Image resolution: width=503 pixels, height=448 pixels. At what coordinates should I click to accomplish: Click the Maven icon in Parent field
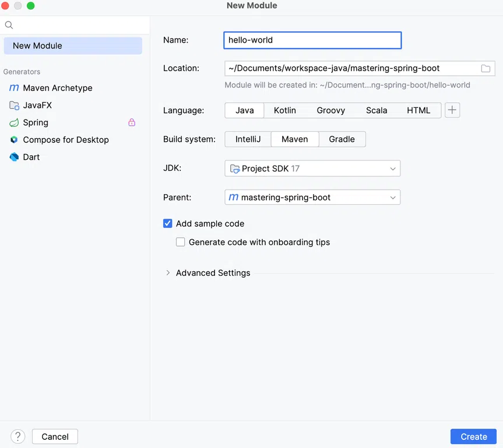click(x=234, y=197)
